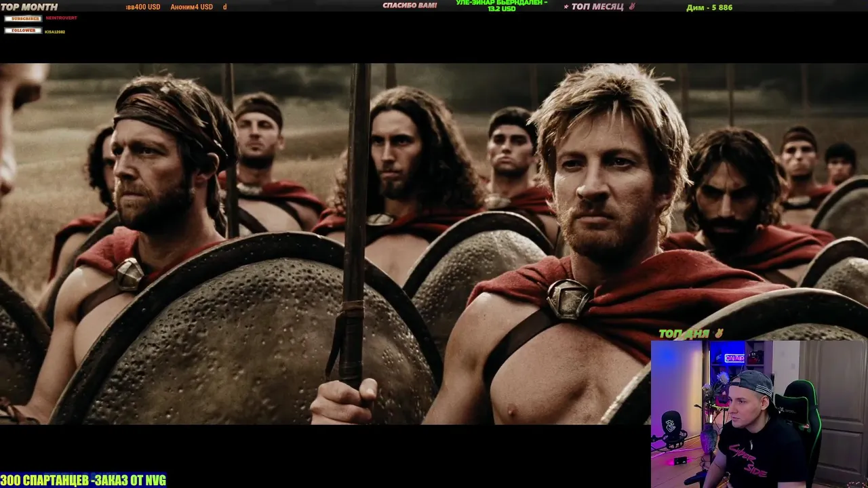Click the victory hand emoji beside ТОП МЕСЯЦ
The height and width of the screenshot is (488, 868).
[x=631, y=7]
